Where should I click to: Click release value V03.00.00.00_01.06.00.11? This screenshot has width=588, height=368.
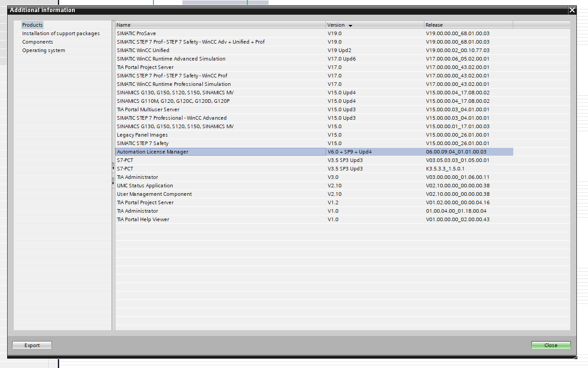pyautogui.click(x=458, y=177)
